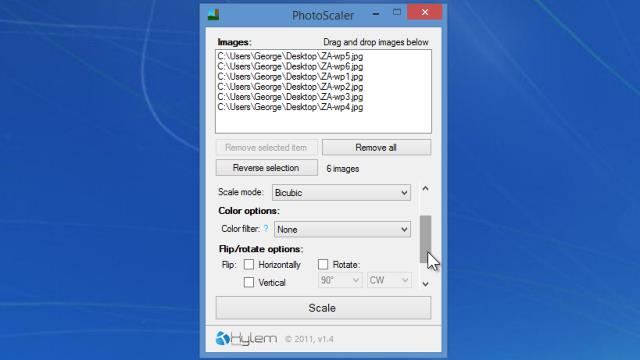640x360 pixels.
Task: Toggle the Rotate checkbox
Action: (323, 264)
